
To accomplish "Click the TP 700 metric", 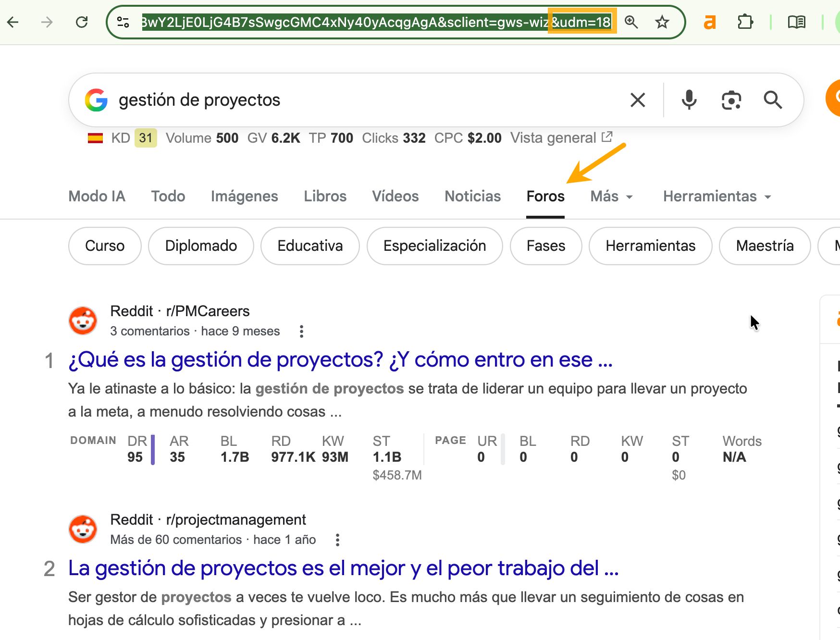I will tap(331, 138).
